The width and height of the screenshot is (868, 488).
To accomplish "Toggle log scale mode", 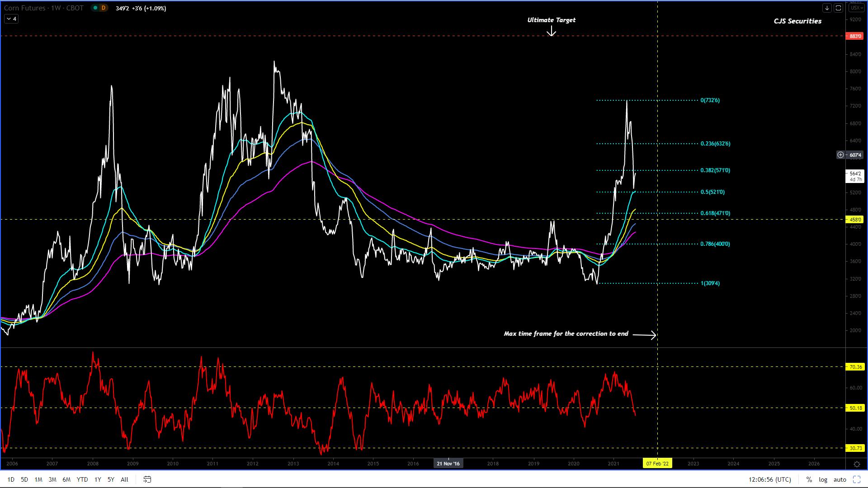I will (x=823, y=479).
